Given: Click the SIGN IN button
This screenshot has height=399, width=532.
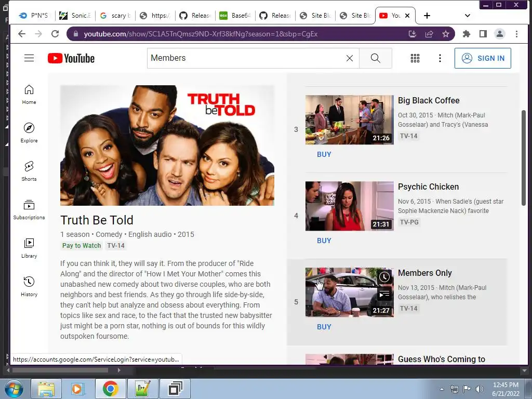Looking at the screenshot, I should (483, 58).
